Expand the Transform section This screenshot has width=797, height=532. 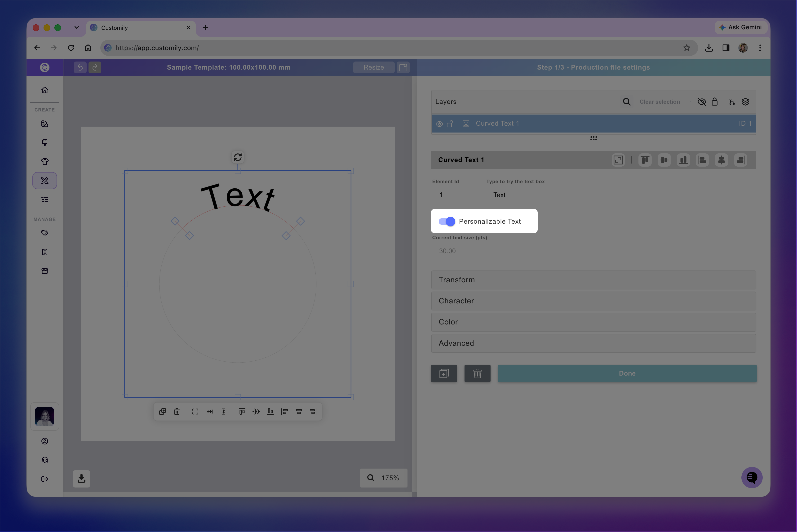(x=593, y=280)
